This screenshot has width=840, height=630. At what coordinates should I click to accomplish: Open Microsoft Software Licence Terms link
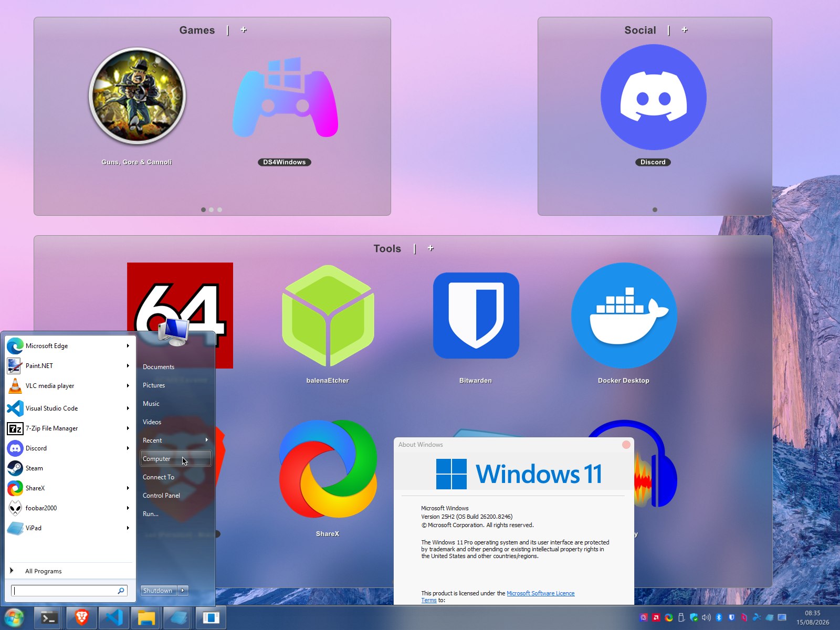pos(540,593)
